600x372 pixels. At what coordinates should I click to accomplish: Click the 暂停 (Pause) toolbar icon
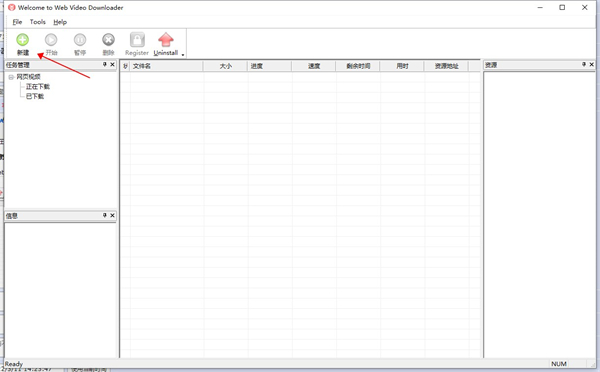(x=80, y=40)
